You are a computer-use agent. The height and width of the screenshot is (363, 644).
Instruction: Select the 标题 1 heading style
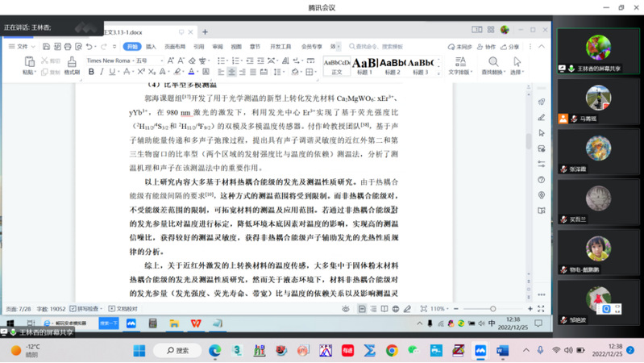point(364,65)
